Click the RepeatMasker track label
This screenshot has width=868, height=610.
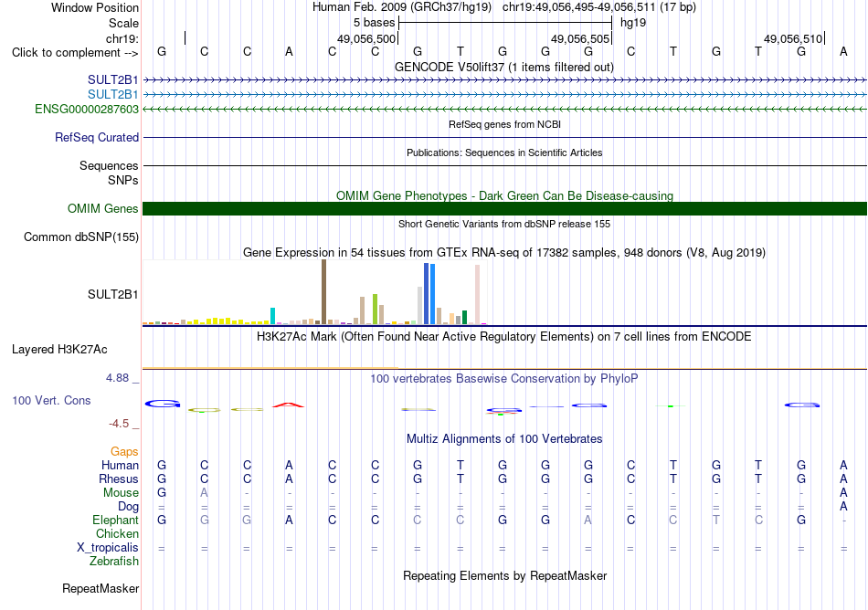[101, 588]
